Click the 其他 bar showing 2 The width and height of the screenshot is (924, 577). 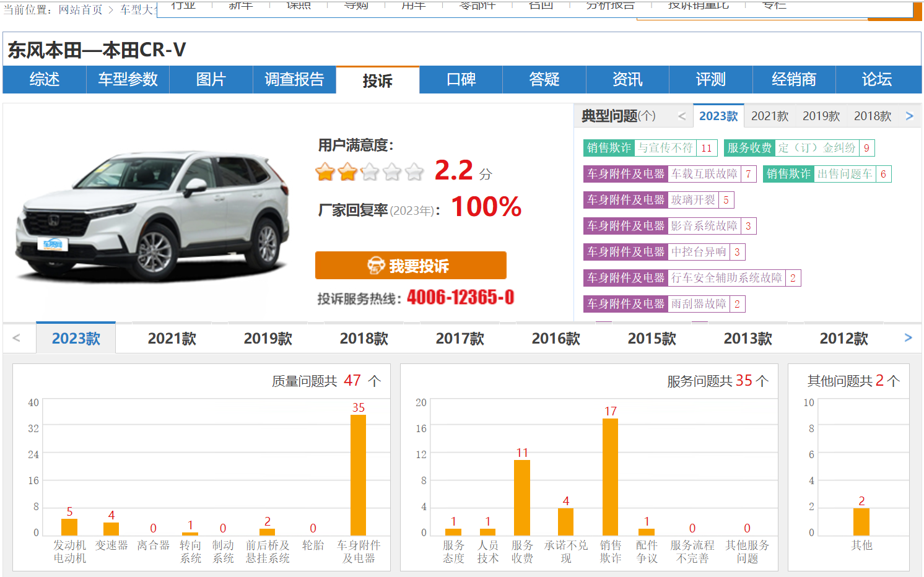click(861, 522)
